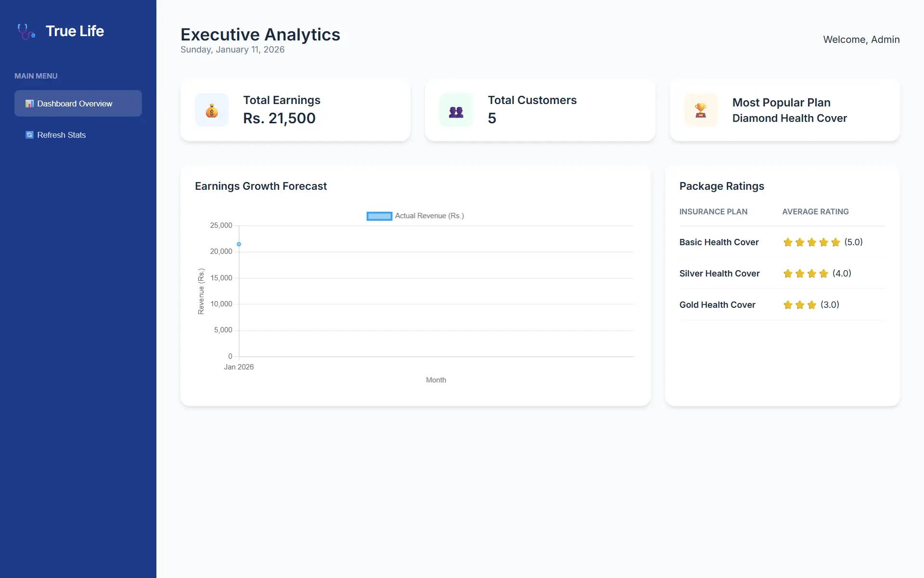Click the stethoscope True Life logo icon
924x578 pixels.
[x=26, y=31]
